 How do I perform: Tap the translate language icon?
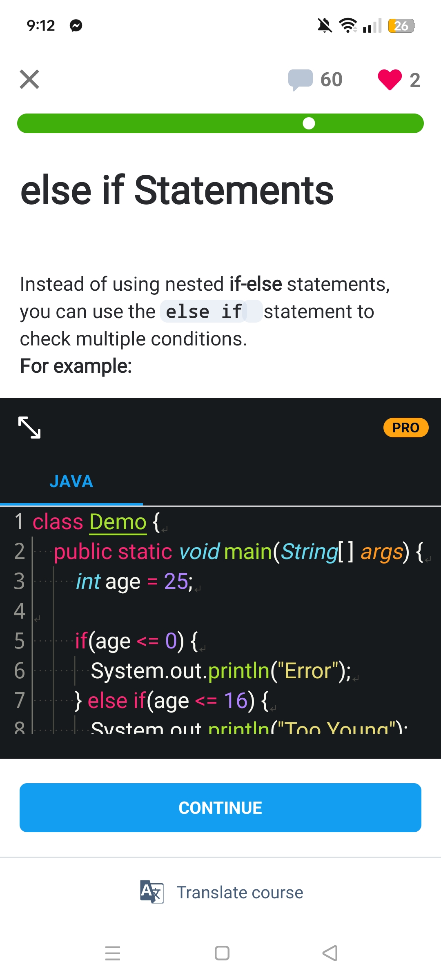(151, 892)
